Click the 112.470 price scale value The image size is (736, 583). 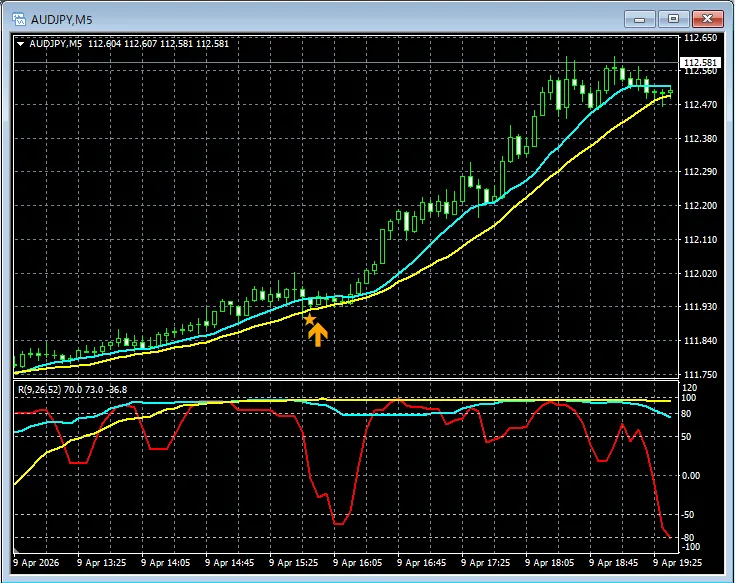point(700,105)
